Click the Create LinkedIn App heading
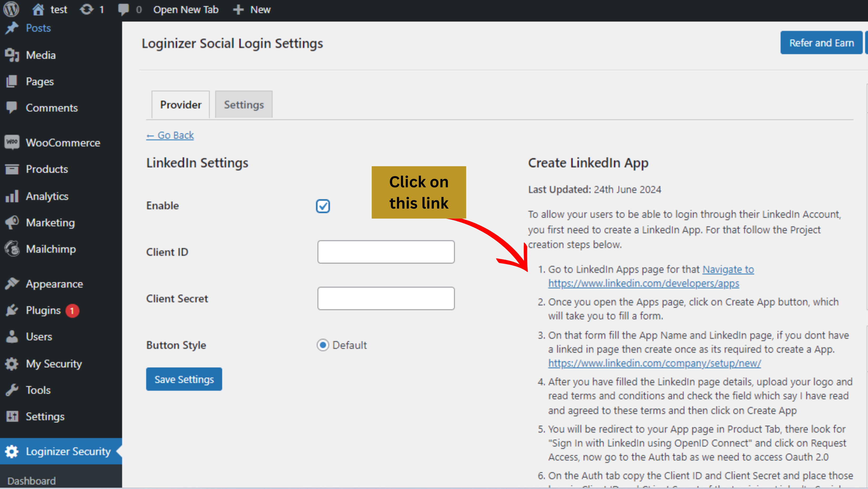The width and height of the screenshot is (868, 489). [588, 163]
